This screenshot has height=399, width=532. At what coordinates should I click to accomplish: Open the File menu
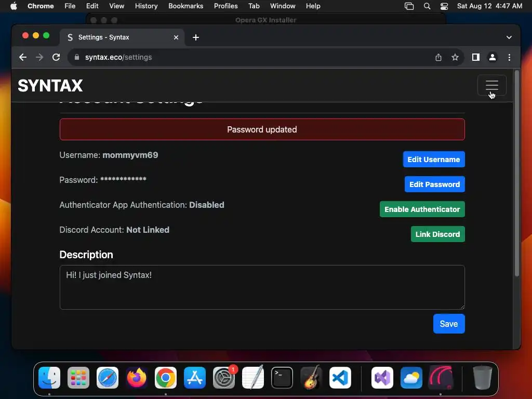click(x=70, y=6)
